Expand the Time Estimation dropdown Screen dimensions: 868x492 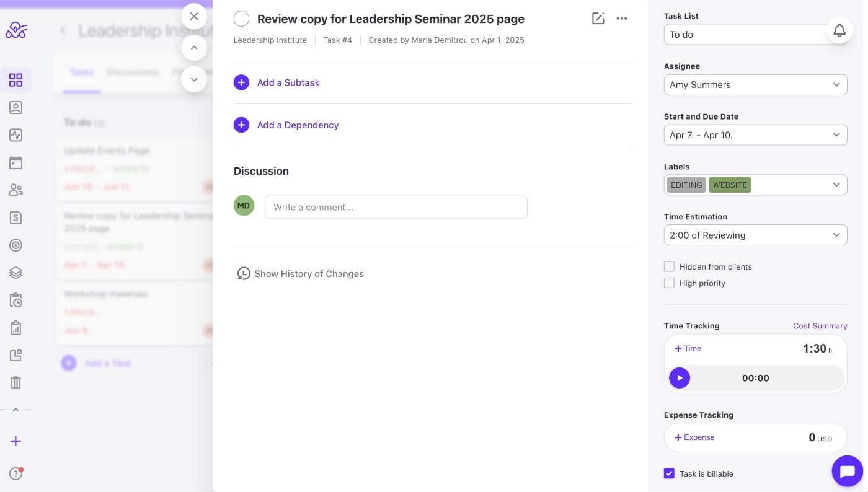point(755,235)
